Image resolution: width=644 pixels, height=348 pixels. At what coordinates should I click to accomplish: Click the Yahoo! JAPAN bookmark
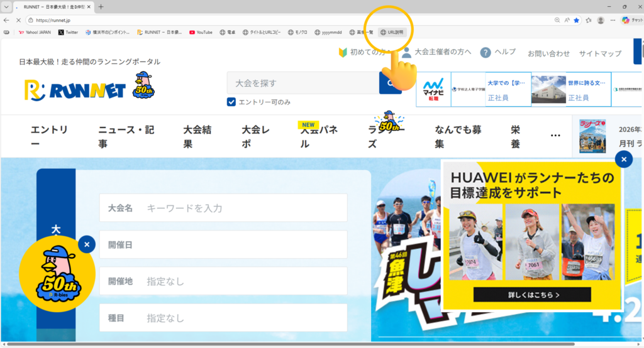click(x=35, y=32)
